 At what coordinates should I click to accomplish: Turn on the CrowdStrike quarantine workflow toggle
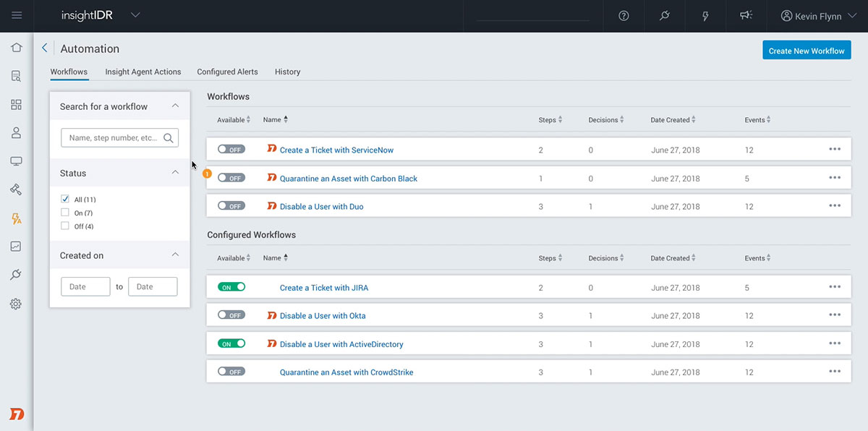click(x=231, y=372)
